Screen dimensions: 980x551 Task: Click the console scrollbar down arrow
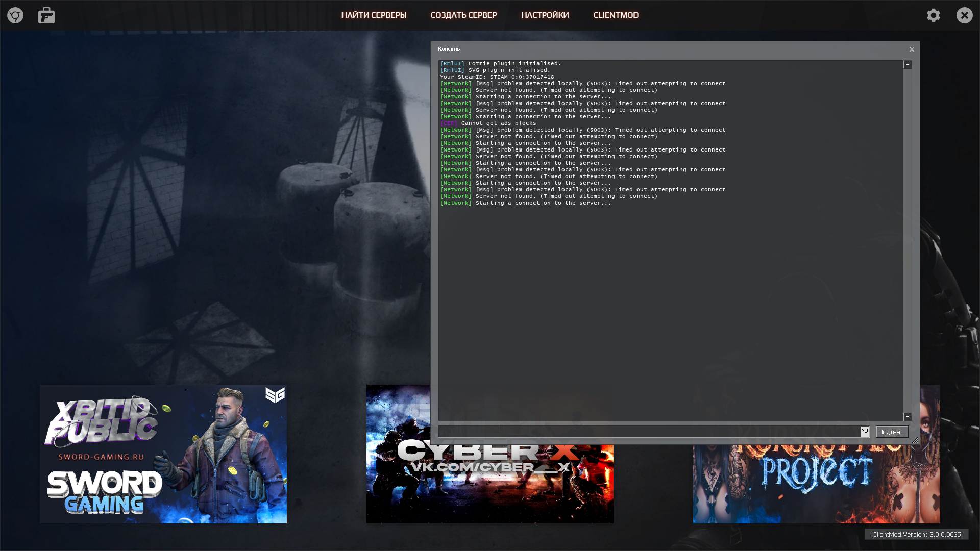(x=908, y=417)
